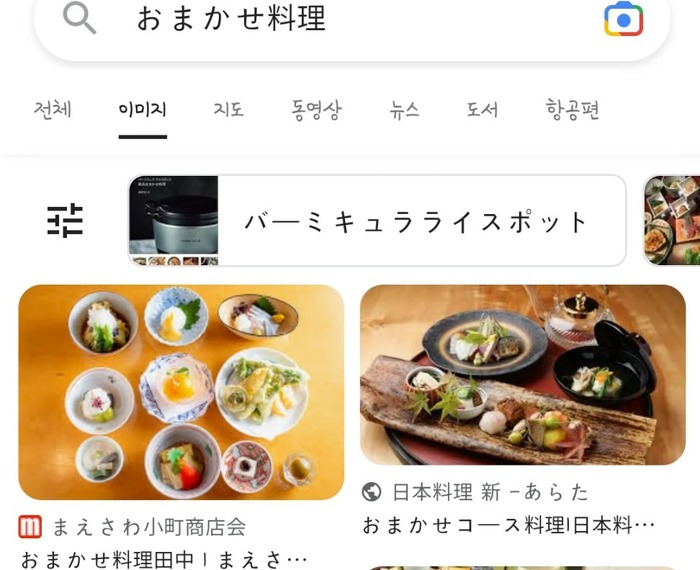Open the 뉴스 tab
Screen dimensions: 700x570
click(404, 109)
